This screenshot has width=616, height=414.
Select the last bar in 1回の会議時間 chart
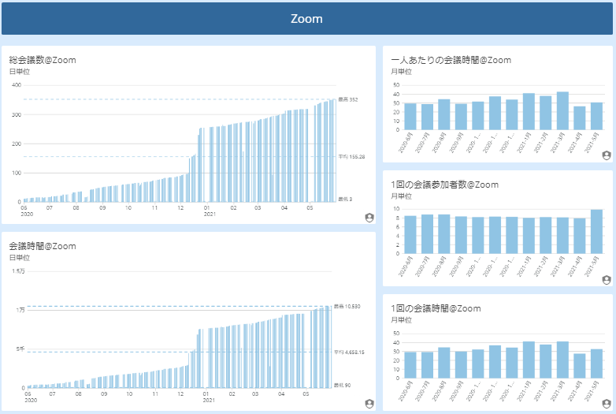596,363
